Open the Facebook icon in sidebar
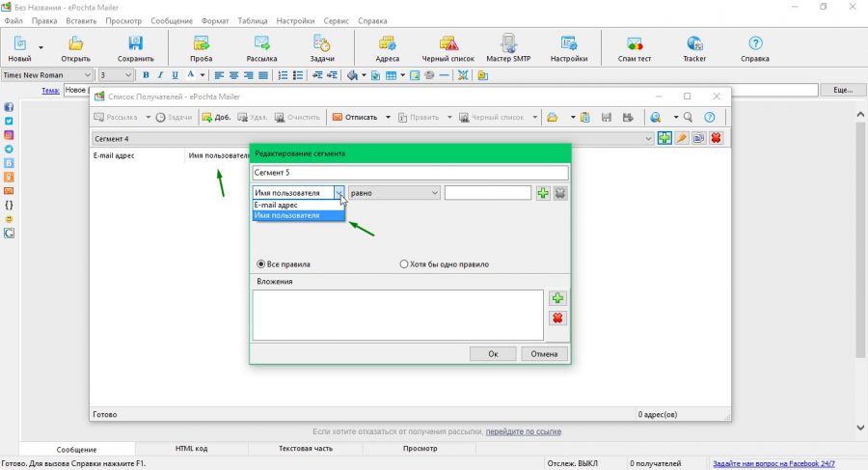 (9, 107)
